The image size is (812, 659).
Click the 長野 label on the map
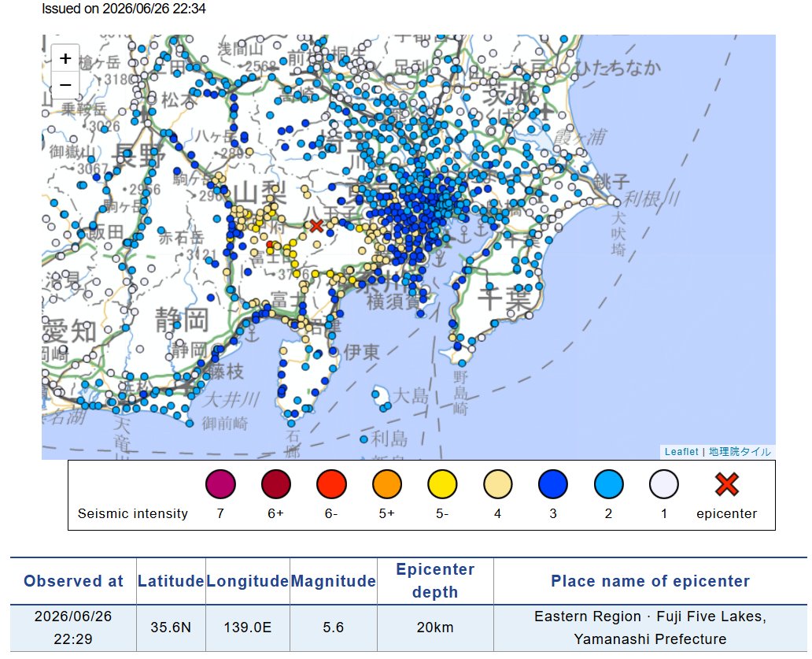139,155
